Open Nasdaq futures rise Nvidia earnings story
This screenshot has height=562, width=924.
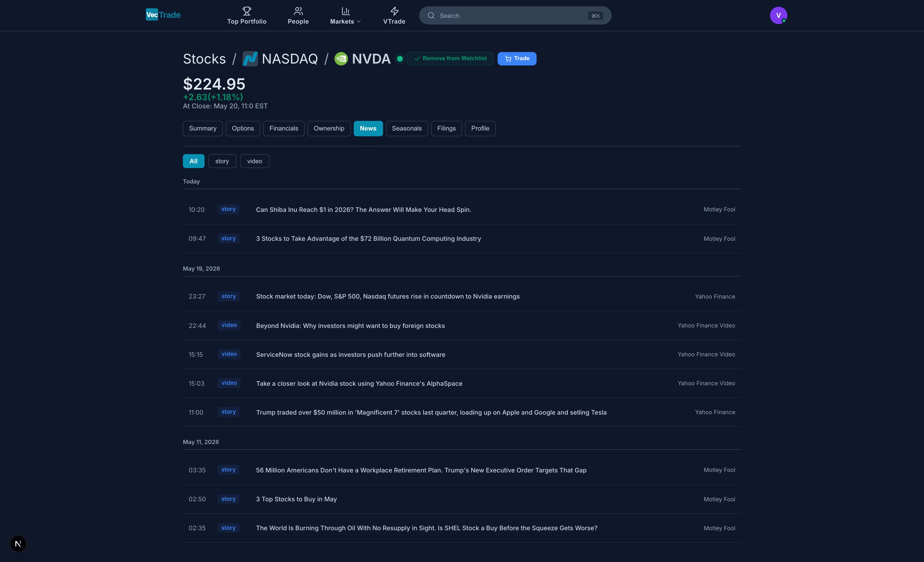coord(388,296)
